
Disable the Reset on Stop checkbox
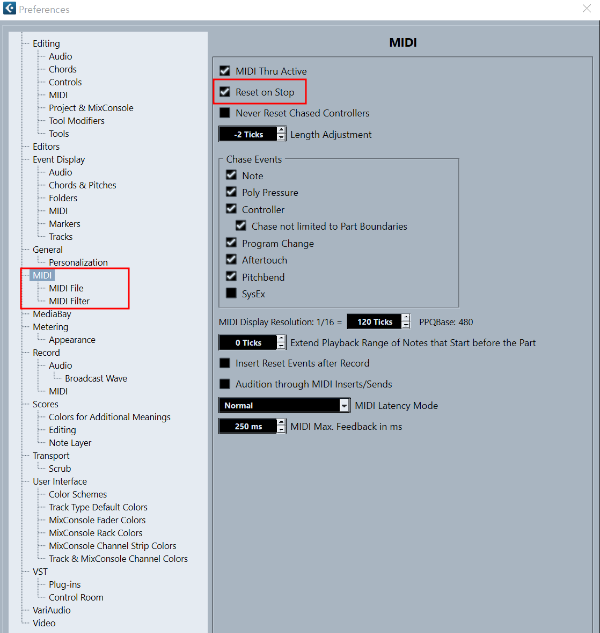(224, 92)
